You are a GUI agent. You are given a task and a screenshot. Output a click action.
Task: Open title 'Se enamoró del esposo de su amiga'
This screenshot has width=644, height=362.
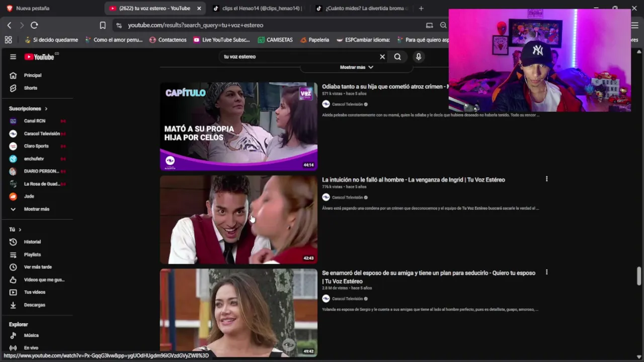pyautogui.click(x=429, y=277)
